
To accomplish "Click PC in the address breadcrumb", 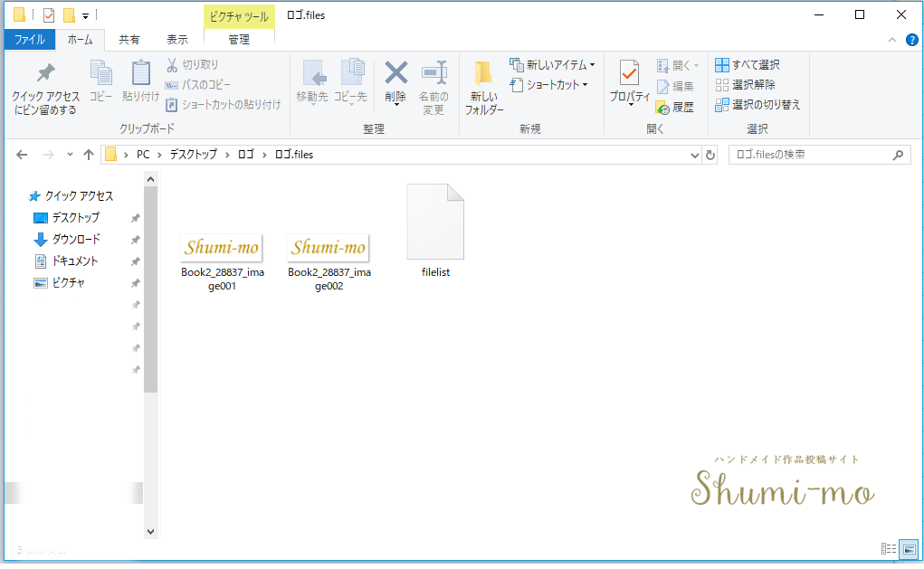I will click(x=143, y=155).
